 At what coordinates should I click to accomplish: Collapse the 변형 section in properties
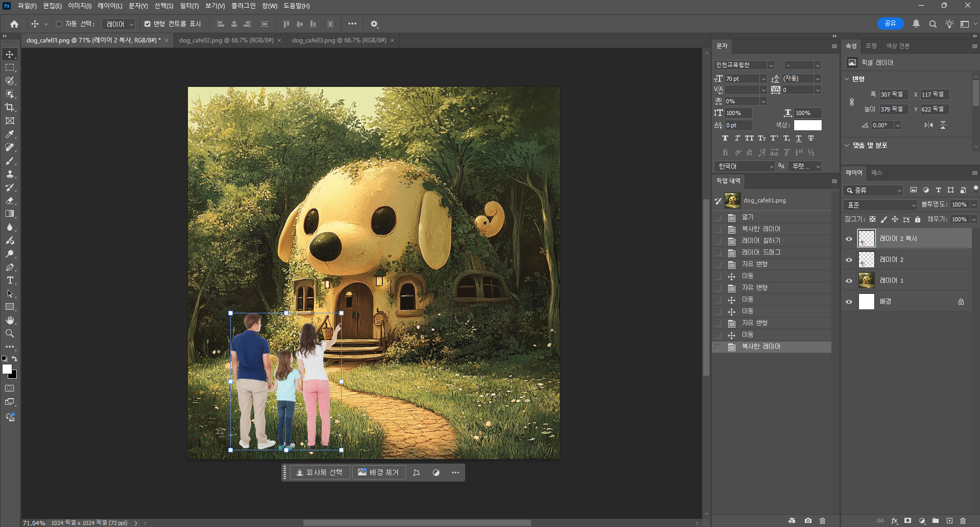click(x=847, y=79)
